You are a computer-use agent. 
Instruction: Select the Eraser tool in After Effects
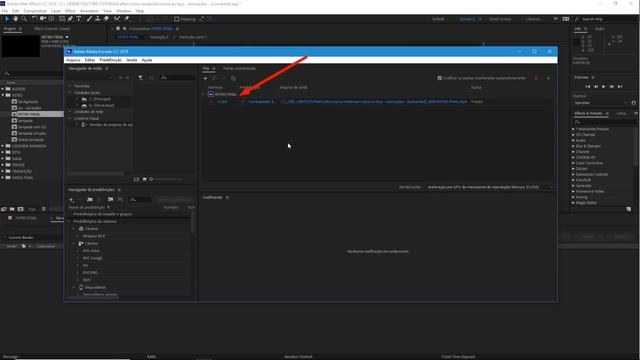point(106,19)
